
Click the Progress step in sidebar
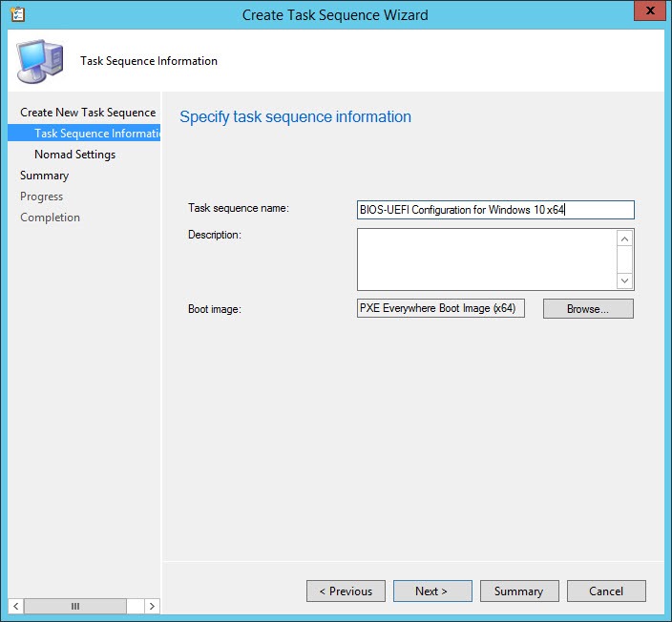coord(41,197)
